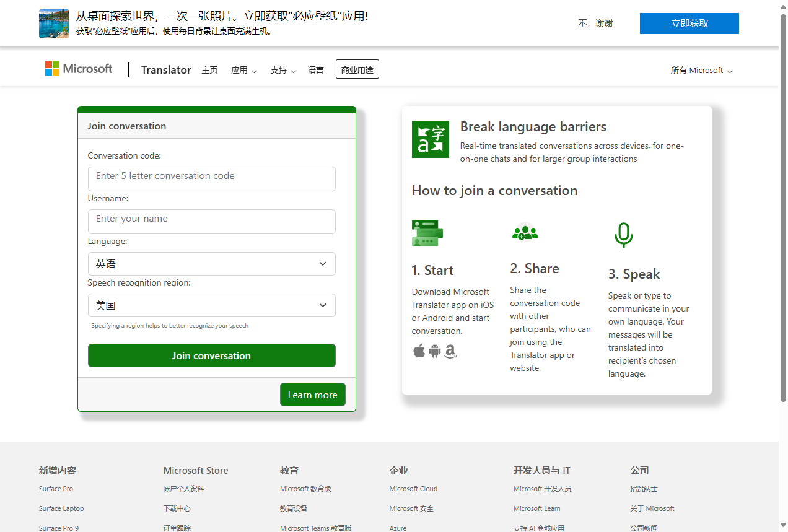
Task: Select the 主页 navigation item
Action: pyautogui.click(x=209, y=70)
